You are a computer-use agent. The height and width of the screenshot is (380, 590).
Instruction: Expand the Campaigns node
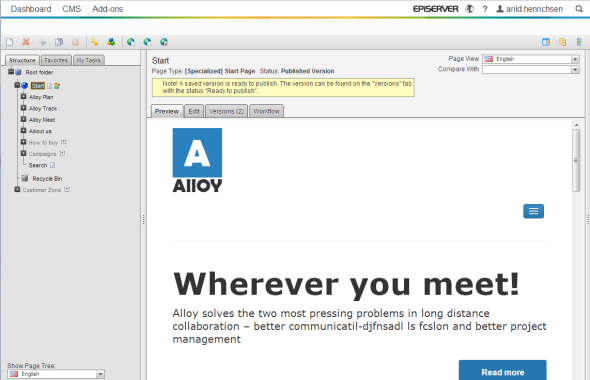[x=23, y=153]
